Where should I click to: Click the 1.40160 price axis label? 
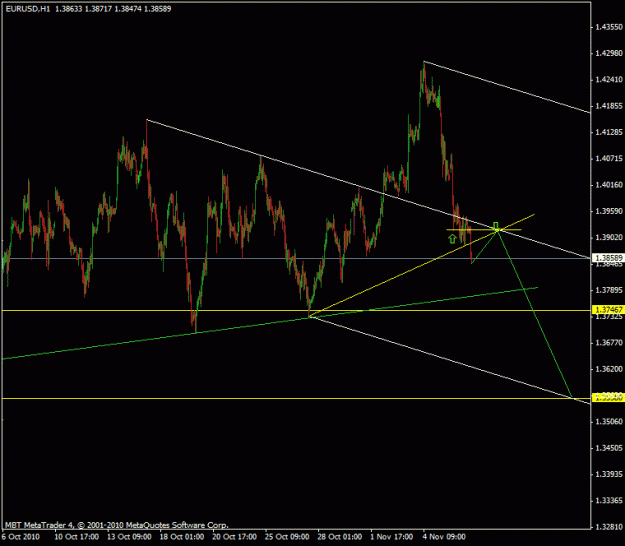[609, 185]
